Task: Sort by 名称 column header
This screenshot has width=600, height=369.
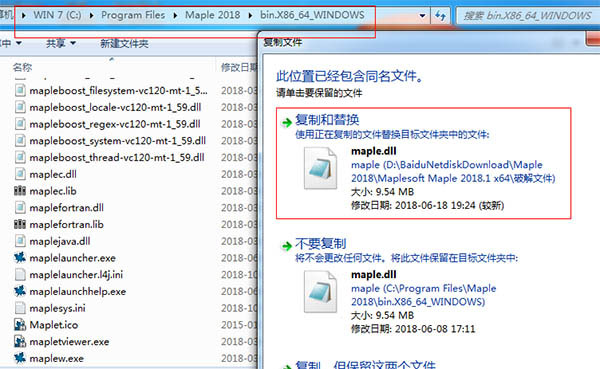Action: point(23,67)
